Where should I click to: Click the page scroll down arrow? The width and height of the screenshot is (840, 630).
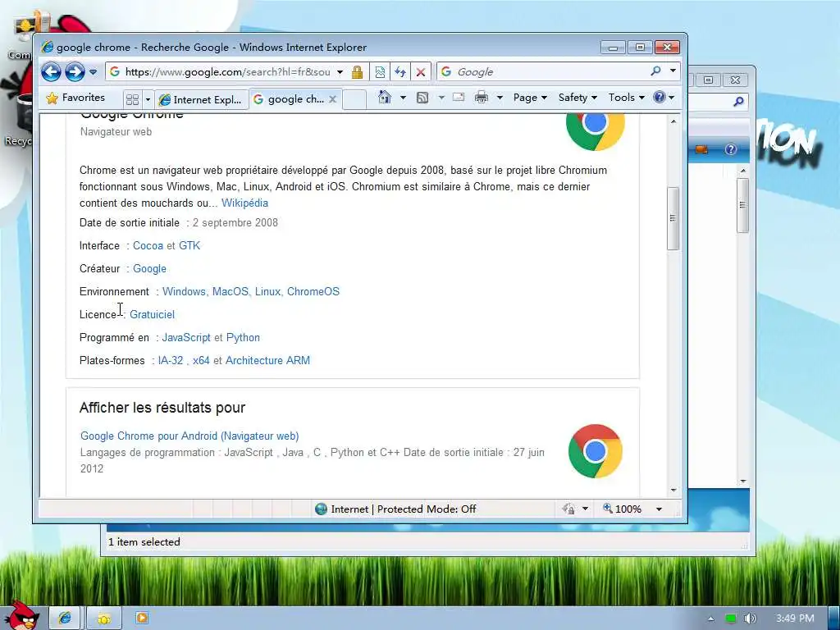(x=673, y=491)
